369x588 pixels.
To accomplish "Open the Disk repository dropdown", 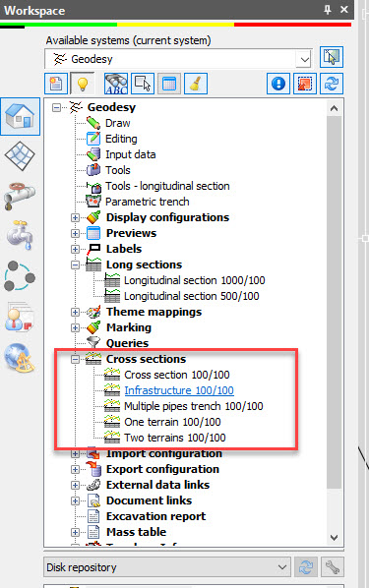I will [x=166, y=567].
